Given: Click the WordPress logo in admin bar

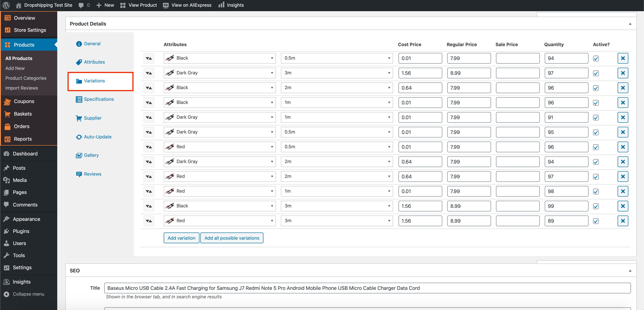Looking at the screenshot, I should pos(6,5).
